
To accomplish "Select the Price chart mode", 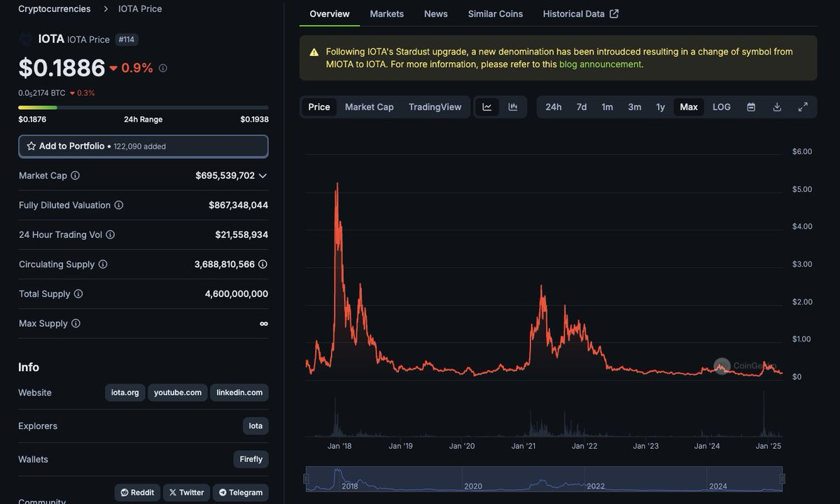I will (319, 107).
